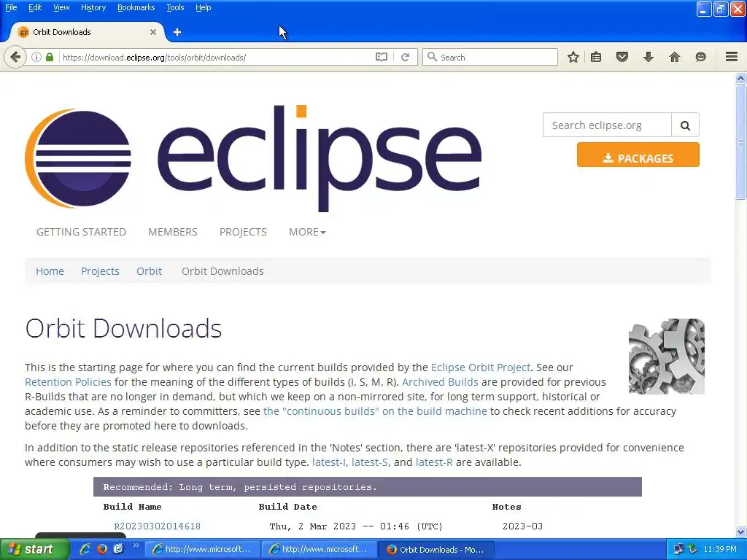Open the Eclipse Orbit Project link
This screenshot has width=747, height=560.
pos(480,367)
